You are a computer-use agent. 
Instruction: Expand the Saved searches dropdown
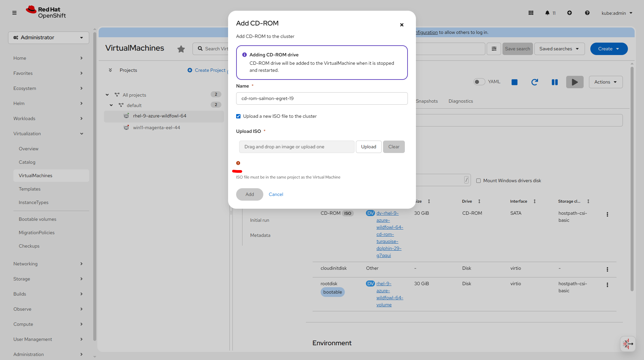coord(559,49)
